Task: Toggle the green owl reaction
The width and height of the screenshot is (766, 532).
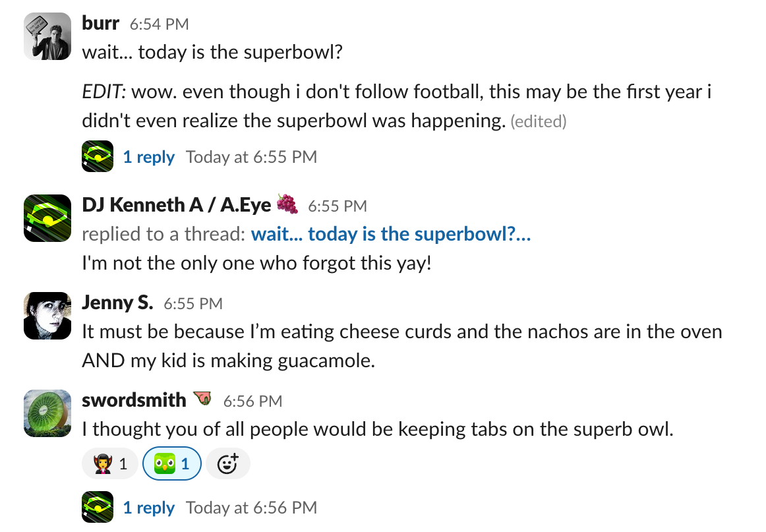Action: [172, 464]
